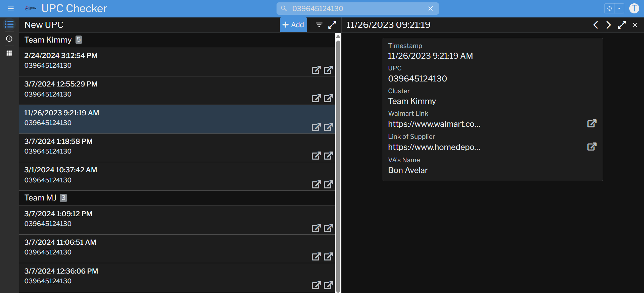
Task: Go to the previous record
Action: (x=596, y=25)
